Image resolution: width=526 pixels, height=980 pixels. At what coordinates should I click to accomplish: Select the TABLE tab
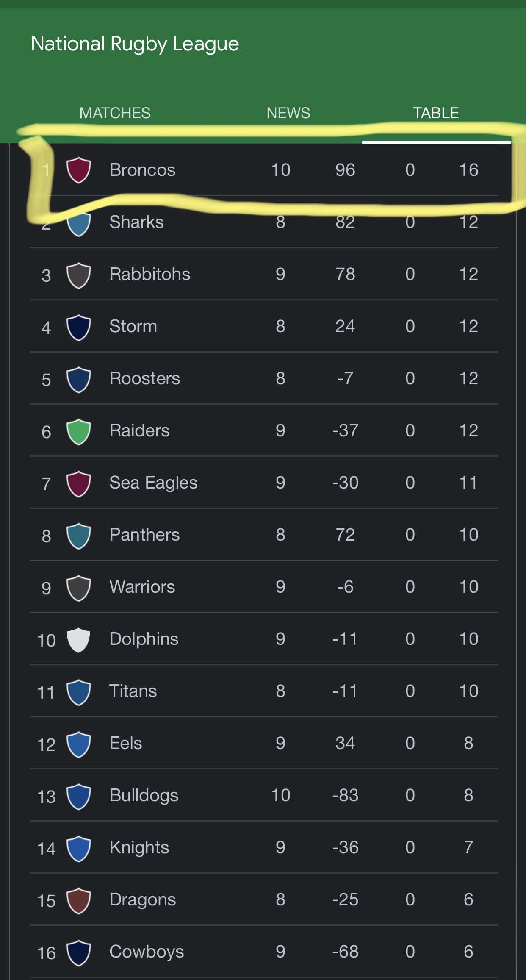pos(436,113)
